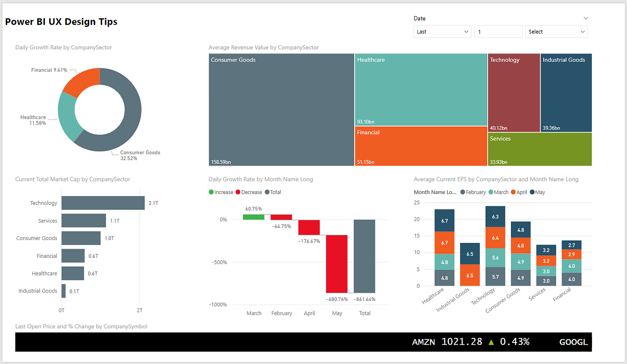627x364 pixels.
Task: Click the Healthcare market cap bar
Action: point(73,273)
